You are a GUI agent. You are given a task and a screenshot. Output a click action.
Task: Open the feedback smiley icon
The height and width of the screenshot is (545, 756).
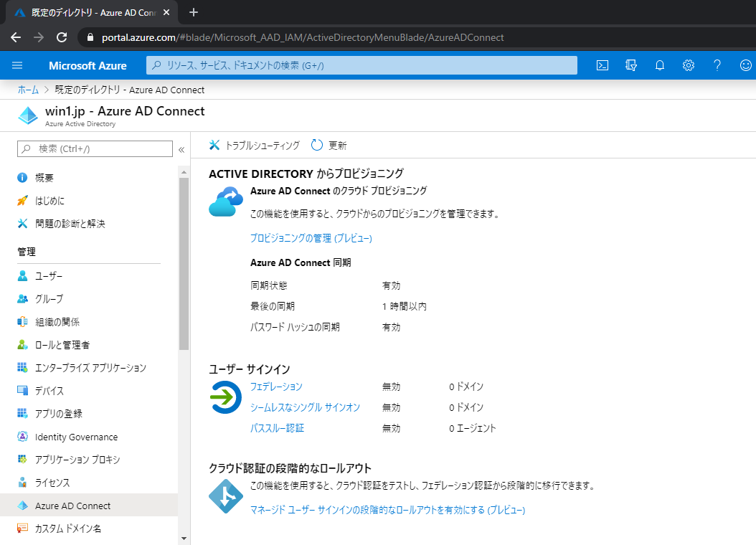point(745,65)
